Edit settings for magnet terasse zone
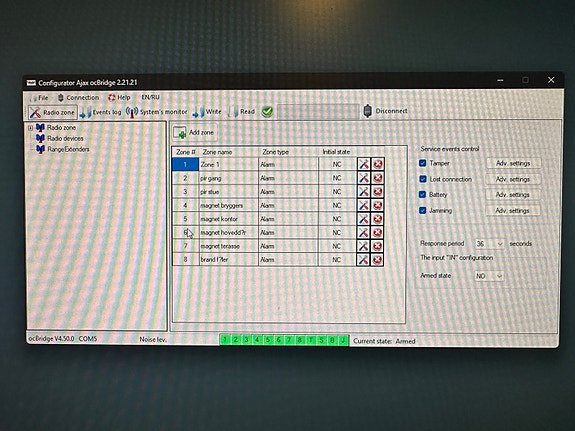Viewport: 575px width, 431px height. pos(363,246)
